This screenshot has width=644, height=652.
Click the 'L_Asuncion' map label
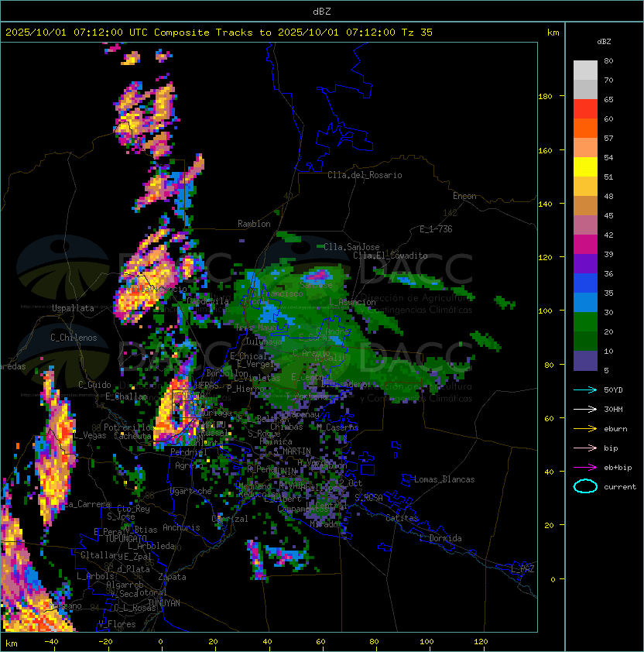tap(352, 302)
